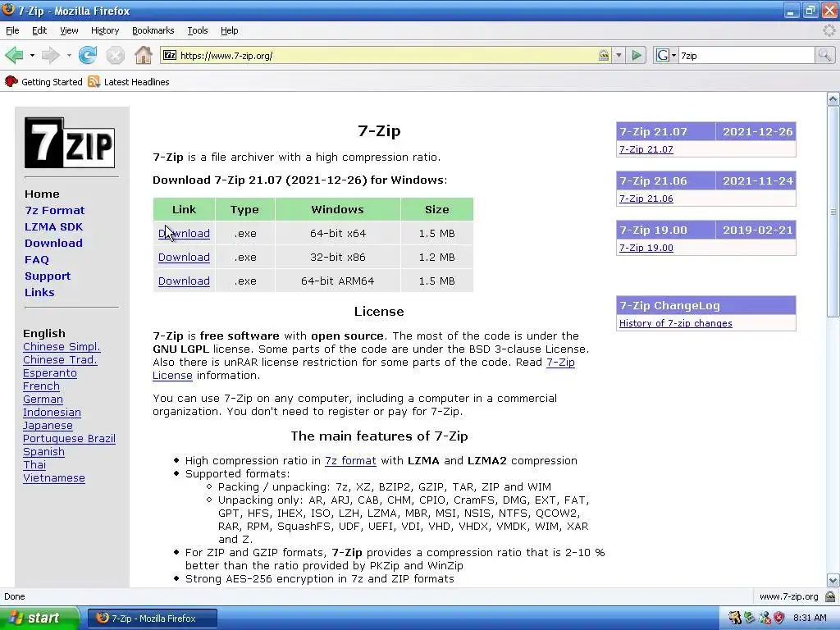Click the 8:31 AM system clock
Screen dimensions: 840x630
(810, 619)
